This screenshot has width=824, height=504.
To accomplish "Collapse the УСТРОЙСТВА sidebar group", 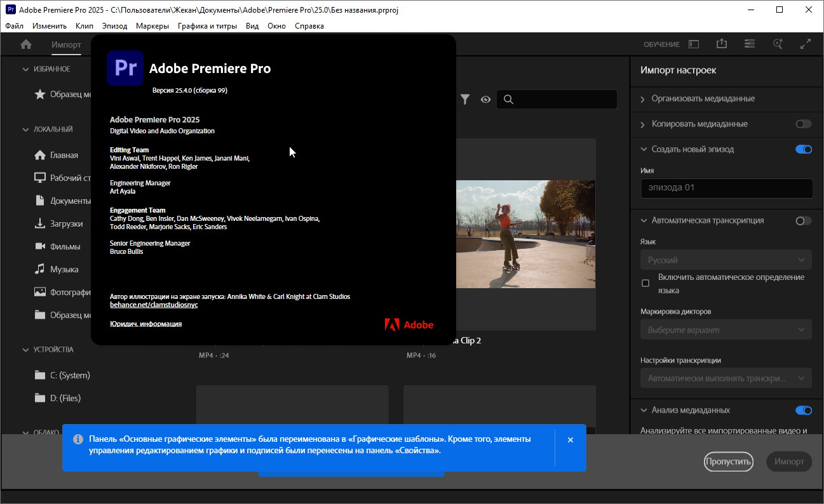I will (x=25, y=350).
